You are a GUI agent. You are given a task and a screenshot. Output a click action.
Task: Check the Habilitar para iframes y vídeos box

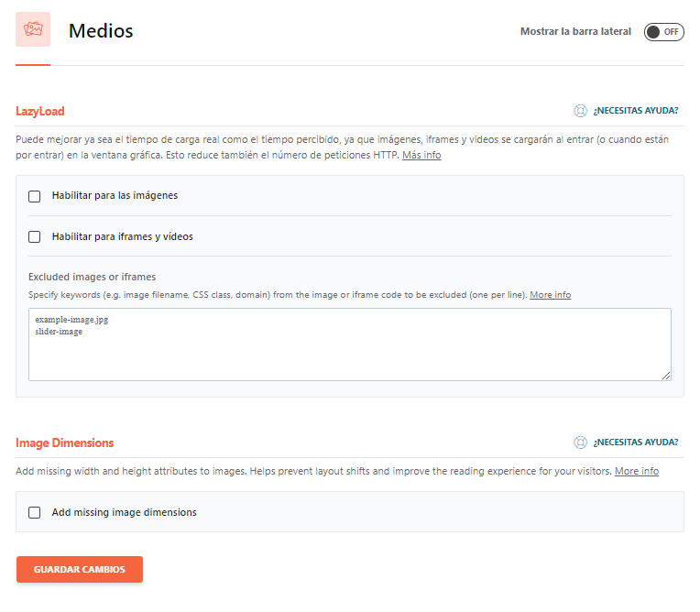[x=35, y=236]
